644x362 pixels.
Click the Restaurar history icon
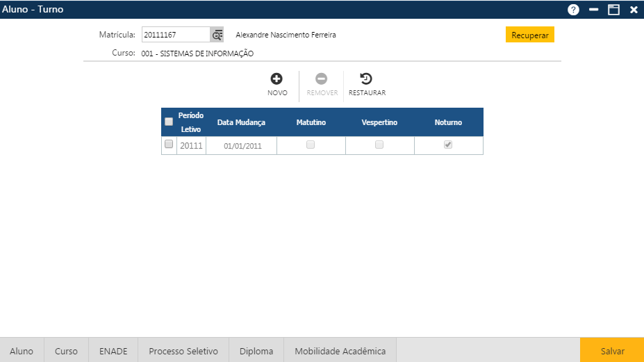[366, 79]
